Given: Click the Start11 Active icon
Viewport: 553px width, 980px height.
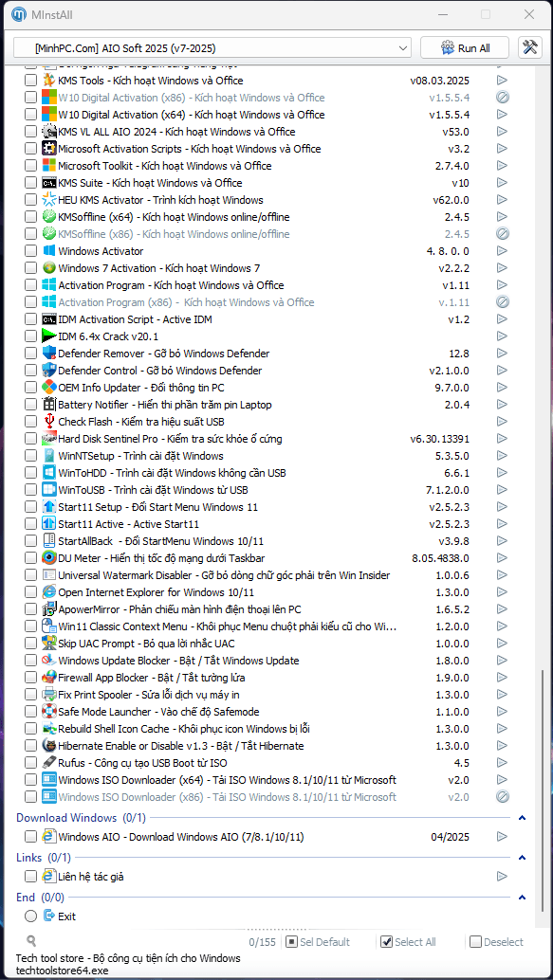Looking at the screenshot, I should [x=48, y=524].
